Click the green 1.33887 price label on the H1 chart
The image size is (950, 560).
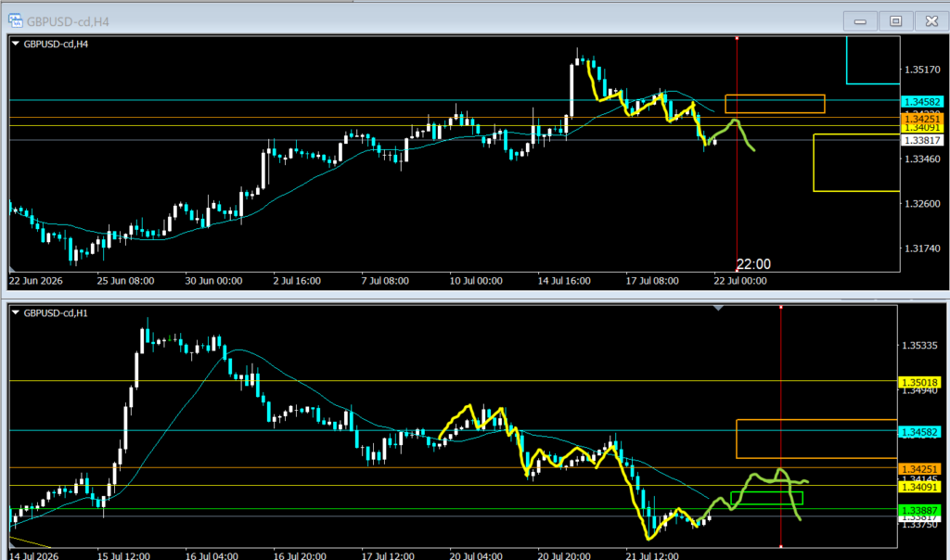919,511
